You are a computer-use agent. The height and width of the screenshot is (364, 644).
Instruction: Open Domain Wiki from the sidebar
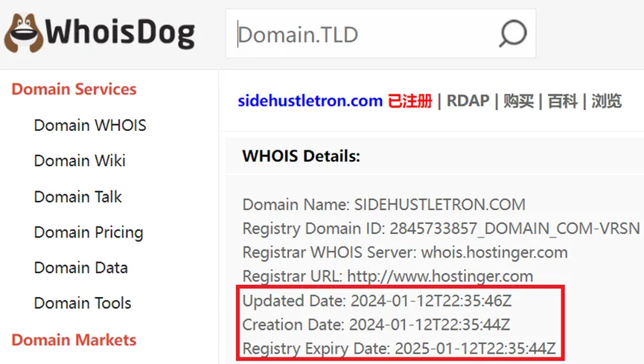(x=80, y=161)
